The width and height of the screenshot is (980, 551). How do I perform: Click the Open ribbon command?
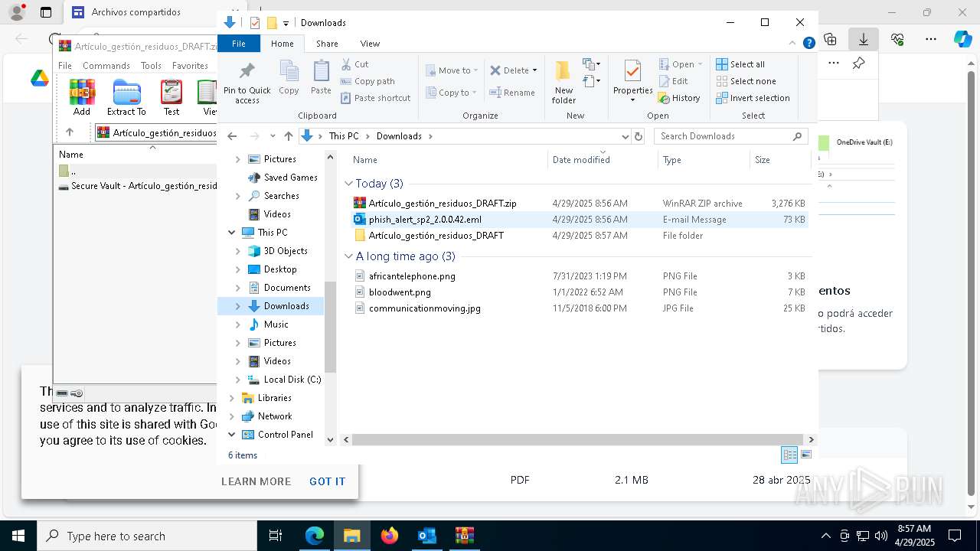pos(681,64)
